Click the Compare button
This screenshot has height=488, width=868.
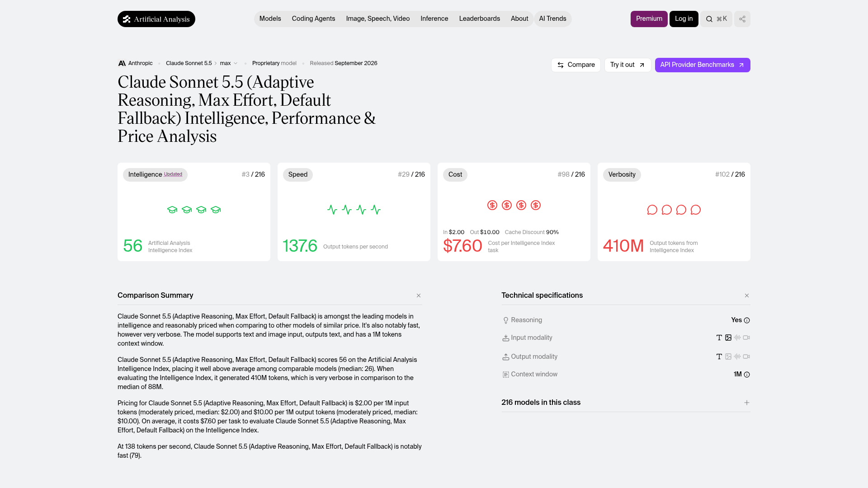click(x=576, y=65)
